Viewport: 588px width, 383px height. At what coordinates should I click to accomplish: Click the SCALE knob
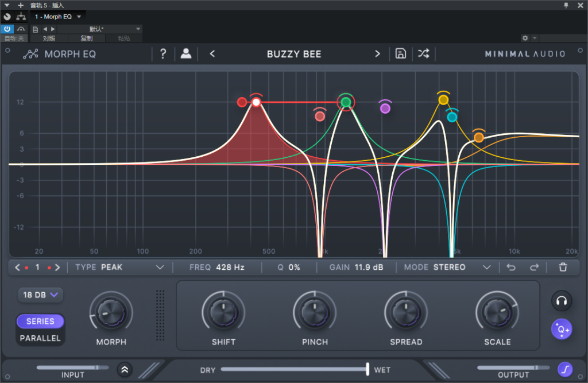pyautogui.click(x=497, y=312)
